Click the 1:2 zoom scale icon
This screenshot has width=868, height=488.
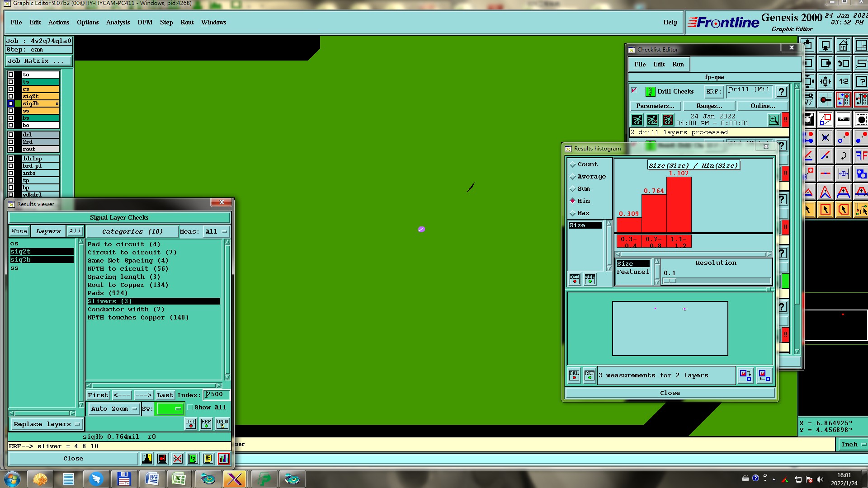click(843, 82)
